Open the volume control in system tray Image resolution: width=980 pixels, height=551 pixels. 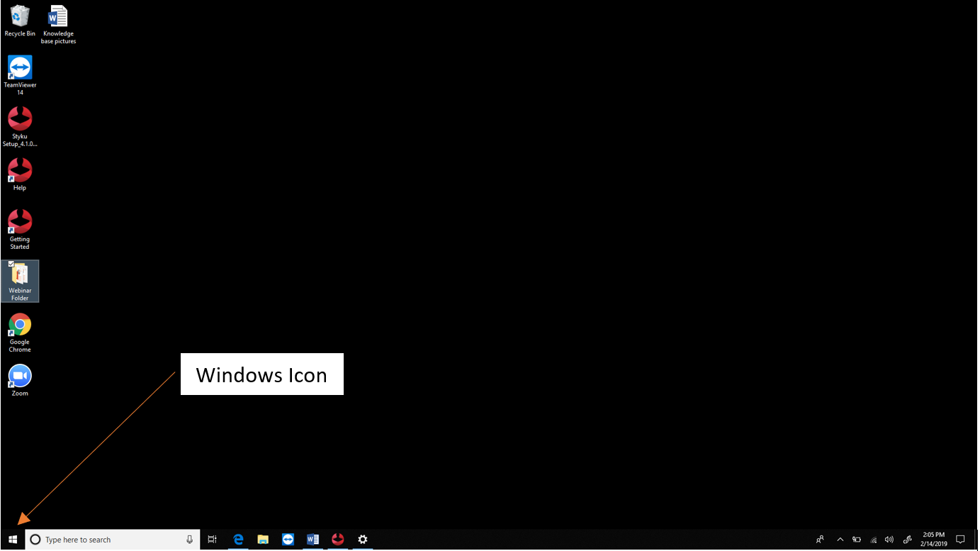click(x=889, y=540)
